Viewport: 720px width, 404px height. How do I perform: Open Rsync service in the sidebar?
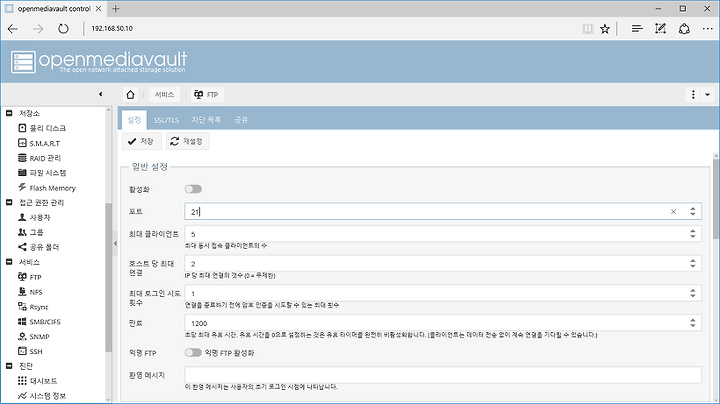click(33, 307)
